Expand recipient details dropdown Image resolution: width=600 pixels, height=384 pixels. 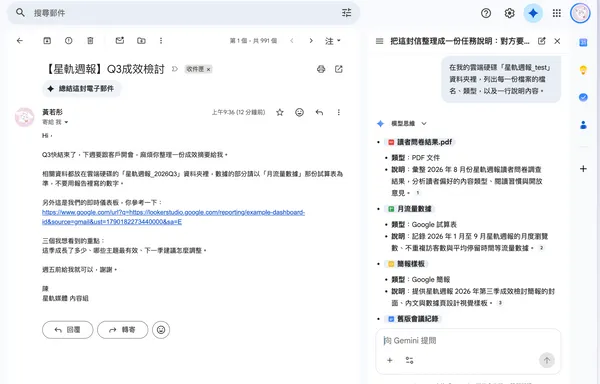(66, 122)
